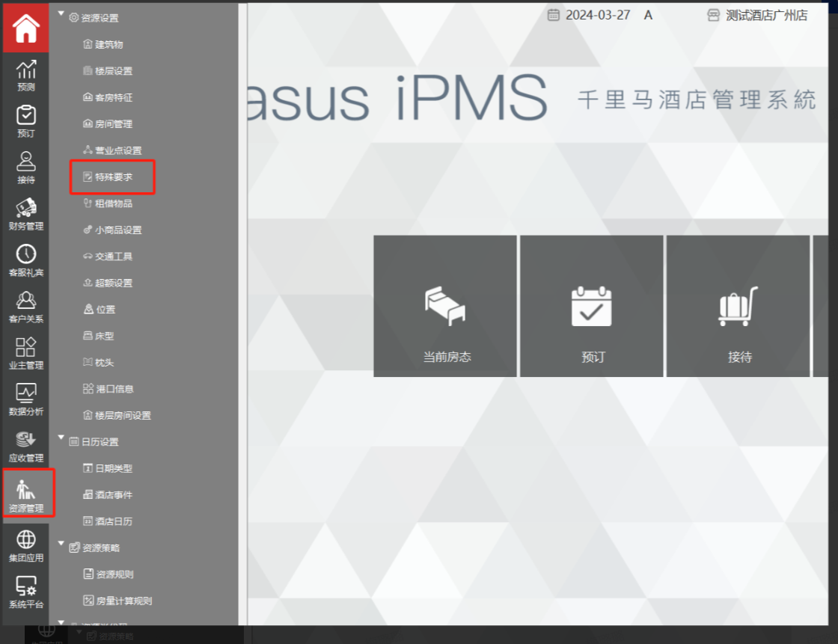The width and height of the screenshot is (838, 644).
Task: Open the 预测 forecast module
Action: [26, 76]
